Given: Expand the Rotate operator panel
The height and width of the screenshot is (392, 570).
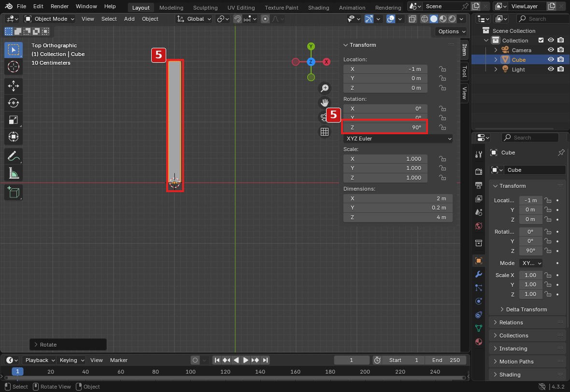Looking at the screenshot, I should 68,344.
